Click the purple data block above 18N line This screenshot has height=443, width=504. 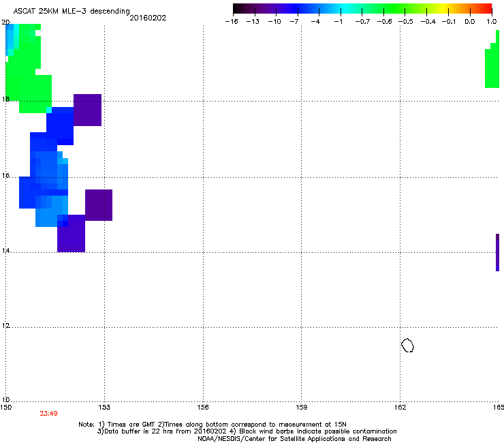pyautogui.click(x=87, y=110)
